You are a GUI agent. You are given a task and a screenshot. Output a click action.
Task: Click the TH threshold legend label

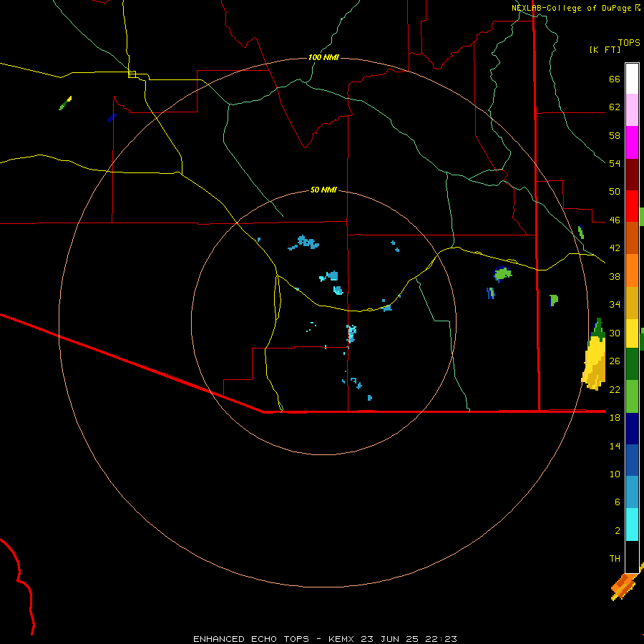pyautogui.click(x=615, y=559)
